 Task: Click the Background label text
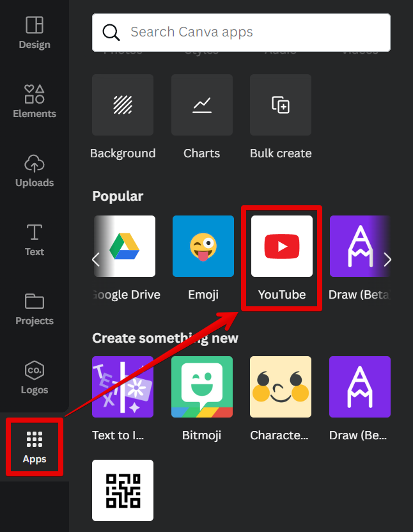pos(123,153)
